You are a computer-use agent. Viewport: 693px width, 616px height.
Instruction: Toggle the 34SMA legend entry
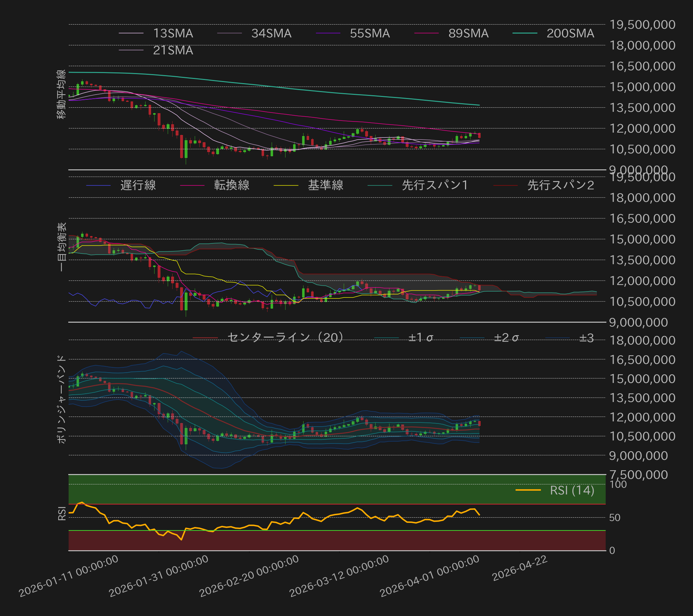pos(271,33)
